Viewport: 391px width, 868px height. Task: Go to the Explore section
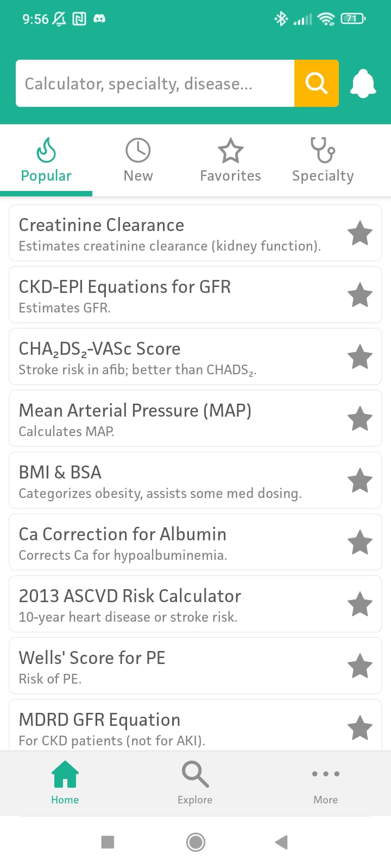pyautogui.click(x=195, y=783)
